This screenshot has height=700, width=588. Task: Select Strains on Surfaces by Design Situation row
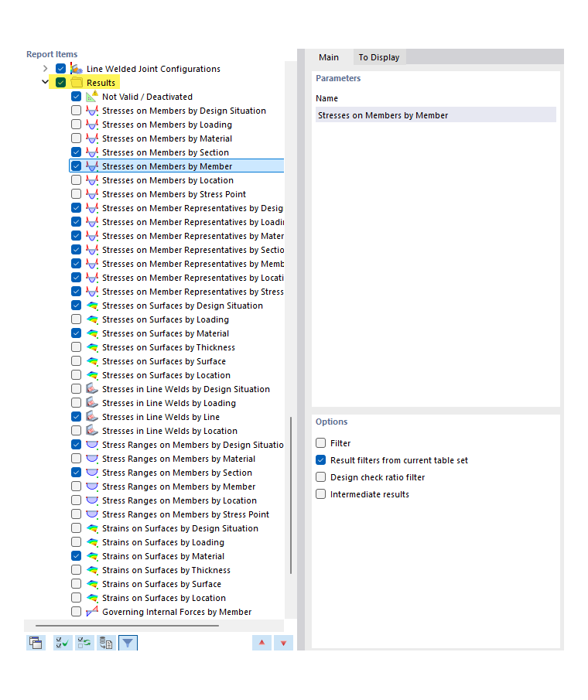180,528
